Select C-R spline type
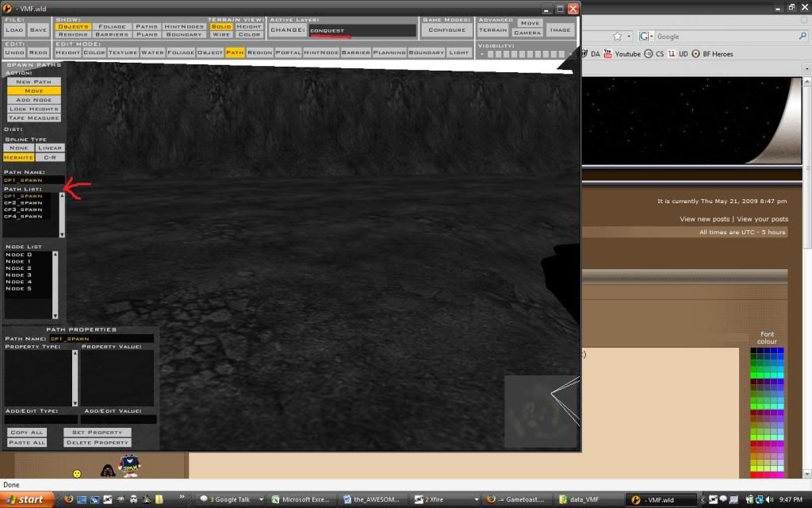The height and width of the screenshot is (508, 812). [50, 157]
